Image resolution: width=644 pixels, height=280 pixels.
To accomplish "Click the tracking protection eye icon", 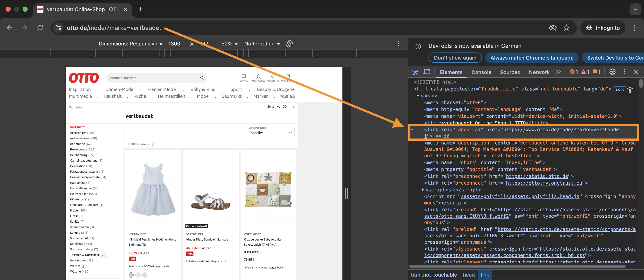I will (x=552, y=28).
